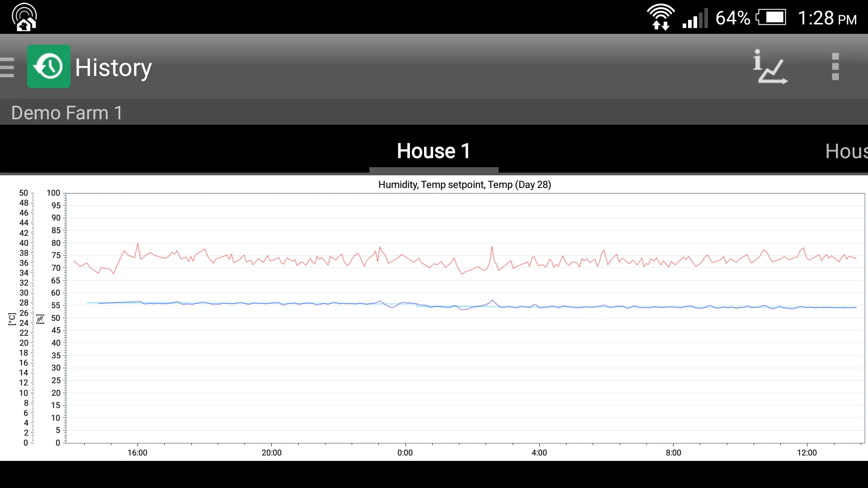
Task: Tap the 64% battery percentage
Action: point(733,18)
